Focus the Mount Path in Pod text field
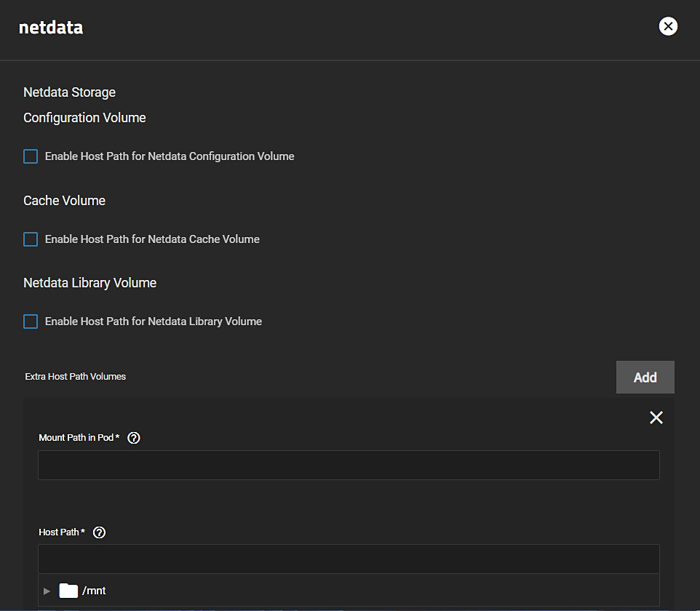Viewport: 700px width, 611px height. pyautogui.click(x=349, y=465)
